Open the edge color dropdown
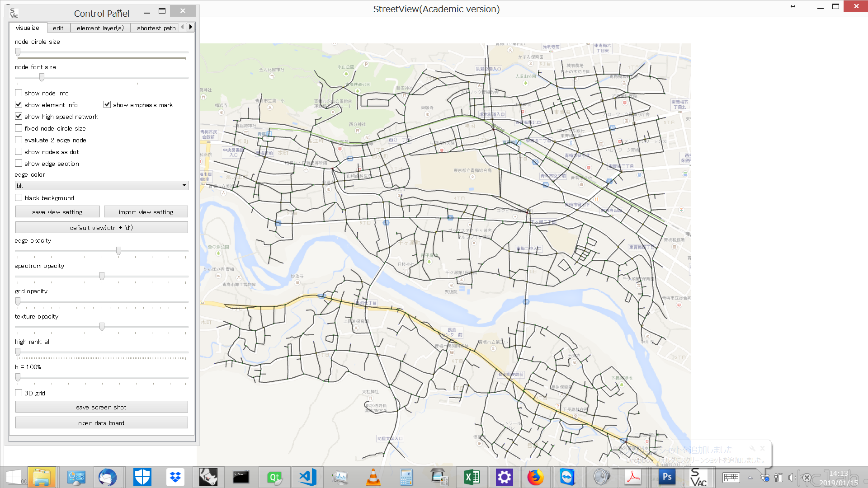Image resolution: width=868 pixels, height=488 pixels. (102, 186)
